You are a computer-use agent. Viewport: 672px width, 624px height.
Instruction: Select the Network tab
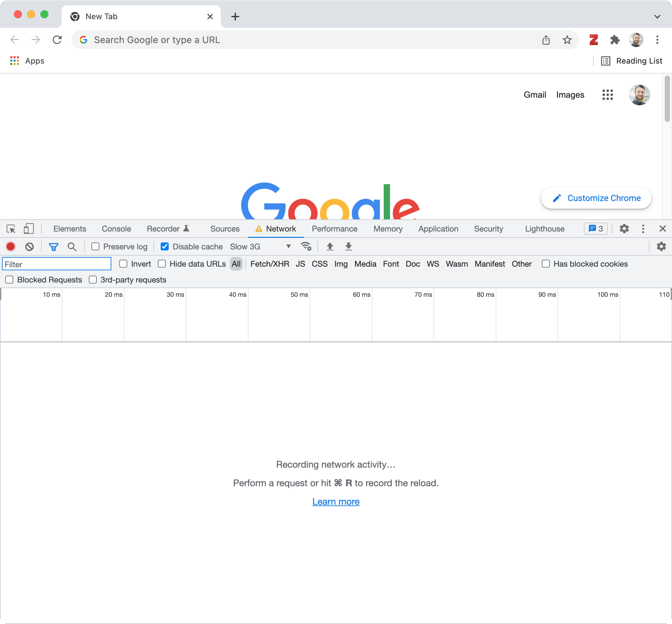(x=276, y=229)
